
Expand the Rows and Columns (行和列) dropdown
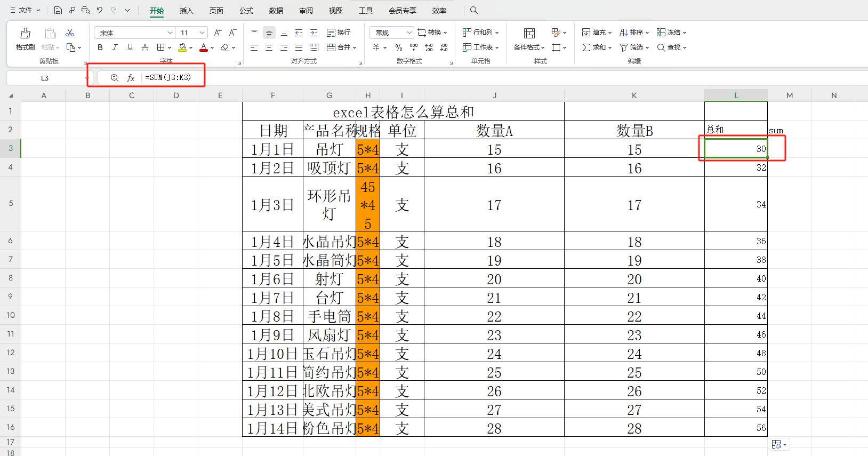click(497, 33)
